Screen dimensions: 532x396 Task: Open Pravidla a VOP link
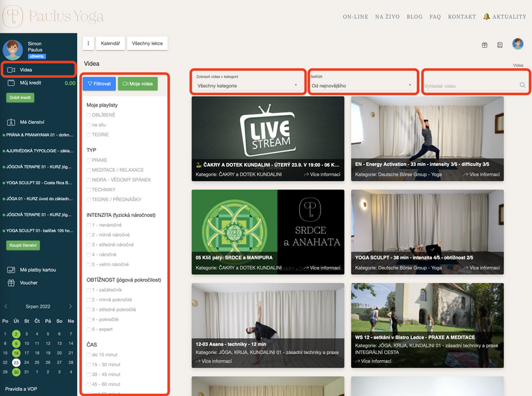(21, 389)
